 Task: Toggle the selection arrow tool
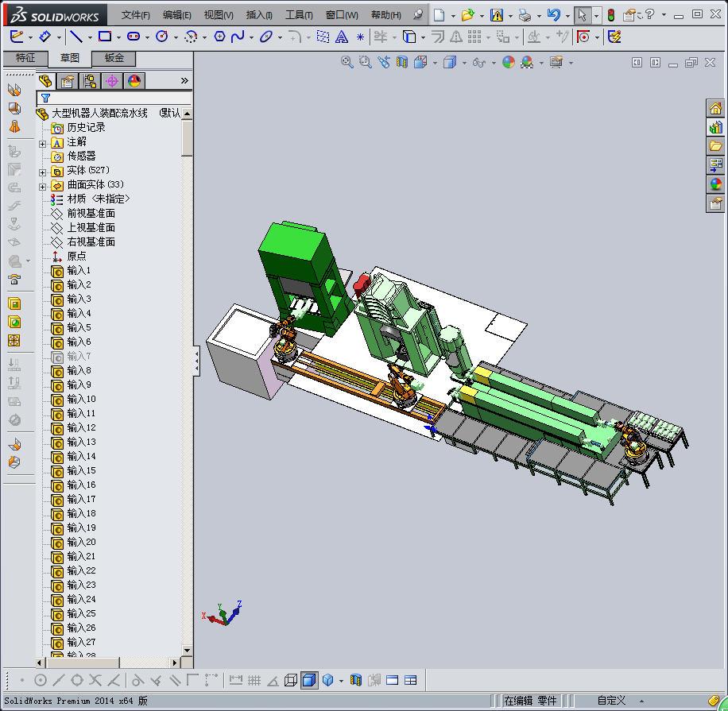click(582, 15)
